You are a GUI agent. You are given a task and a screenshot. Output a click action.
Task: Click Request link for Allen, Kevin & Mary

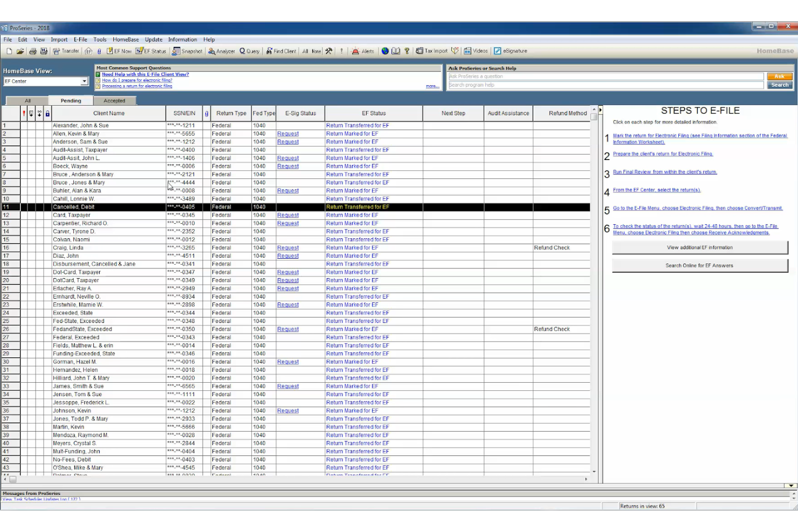click(288, 134)
